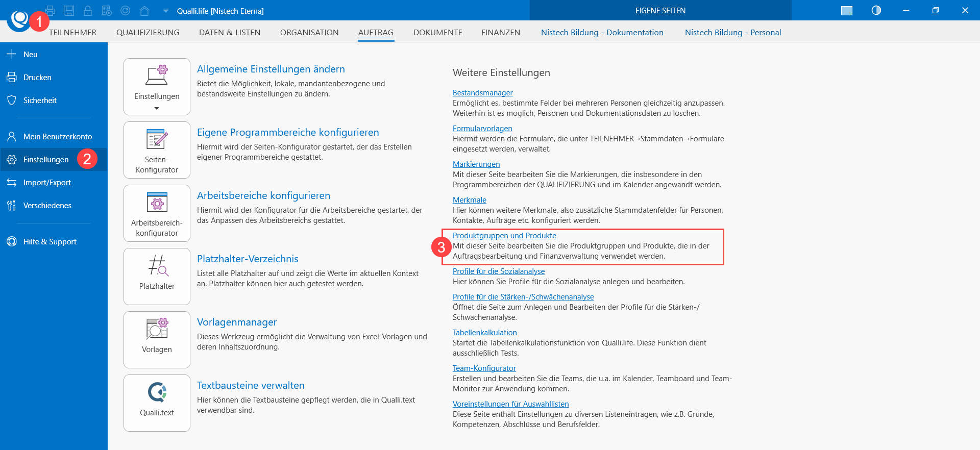The width and height of the screenshot is (980, 450).
Task: Open the Vorlagen tile
Action: (x=157, y=340)
